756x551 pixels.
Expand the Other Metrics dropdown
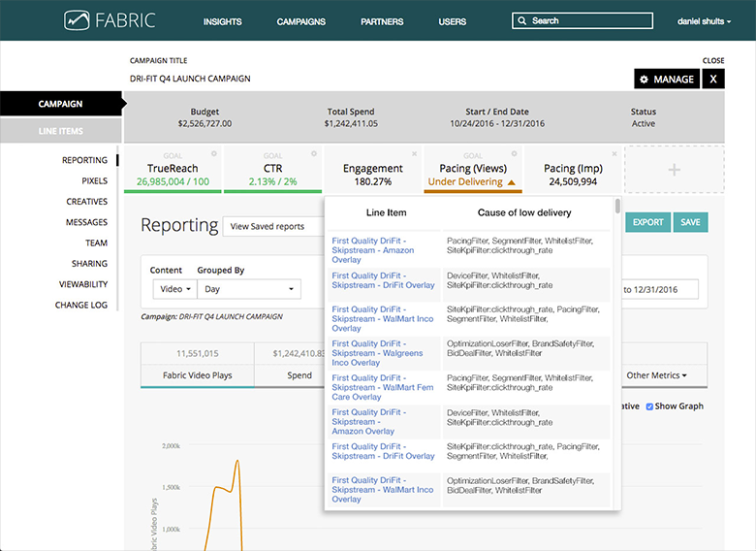coord(656,375)
